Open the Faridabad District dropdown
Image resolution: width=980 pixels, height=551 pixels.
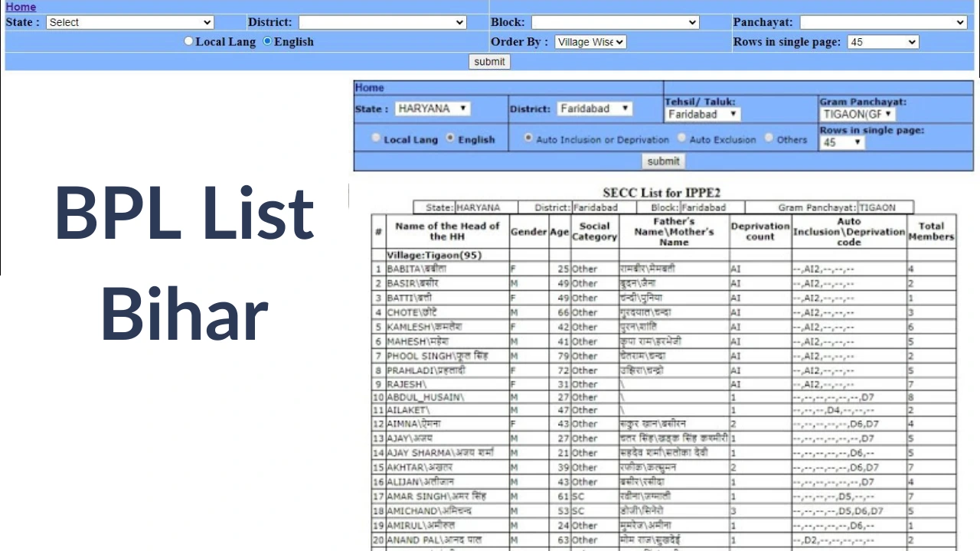[595, 109]
